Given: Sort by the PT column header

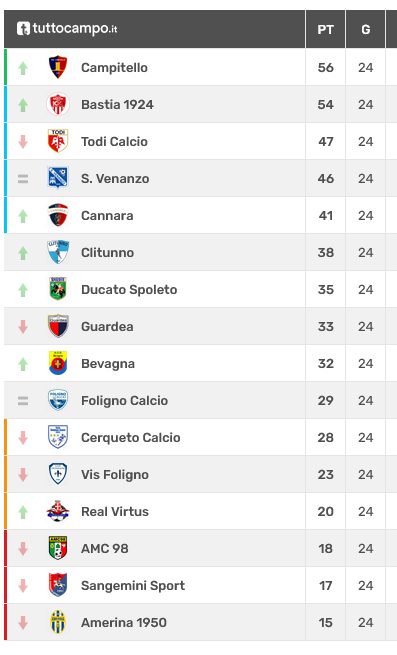Looking at the screenshot, I should [326, 30].
